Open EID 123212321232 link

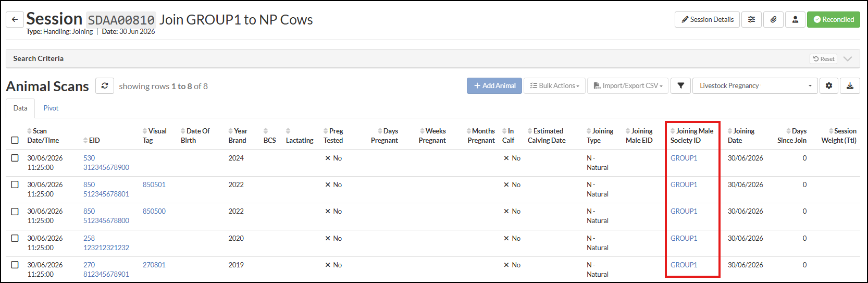[x=106, y=248]
